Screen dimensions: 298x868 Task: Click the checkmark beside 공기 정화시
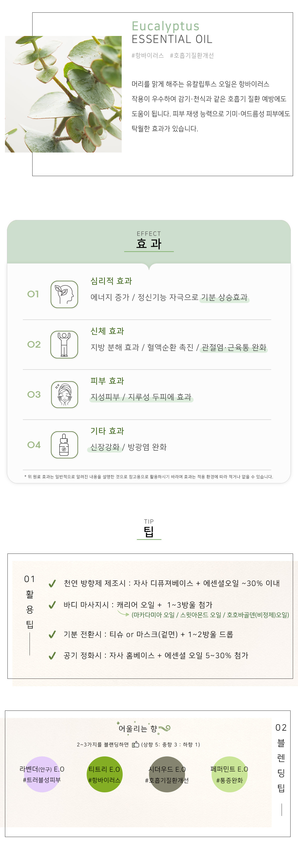click(52, 656)
